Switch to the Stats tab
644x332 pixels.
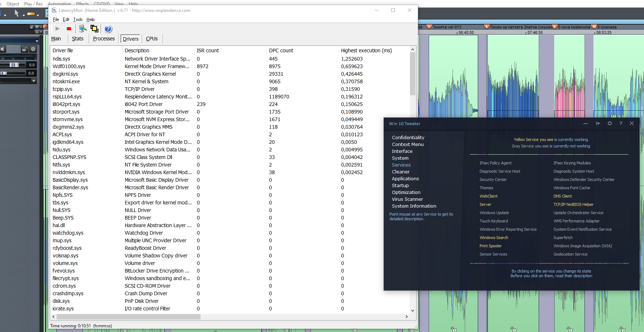point(78,39)
